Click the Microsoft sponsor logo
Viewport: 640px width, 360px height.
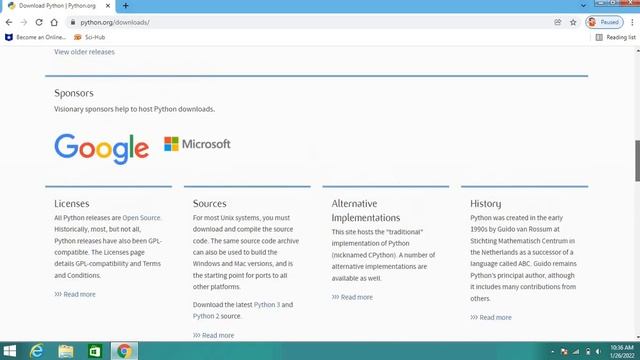(197, 144)
